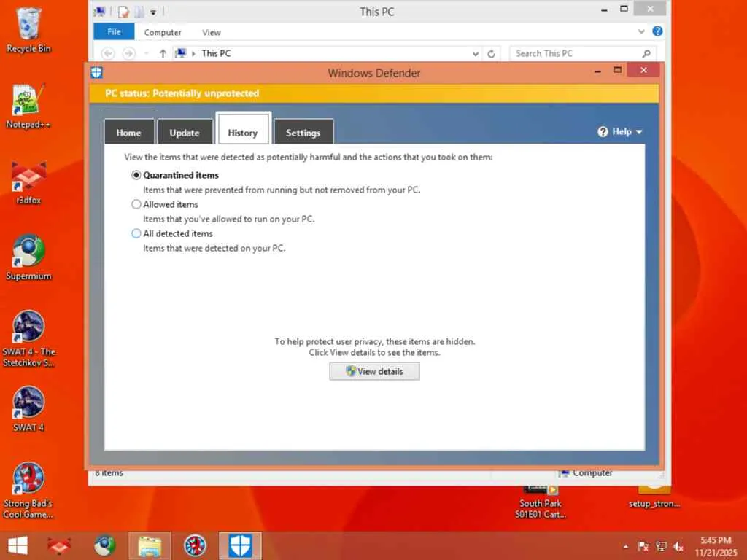Expand the Help dropdown arrow
The image size is (747, 560).
639,132
